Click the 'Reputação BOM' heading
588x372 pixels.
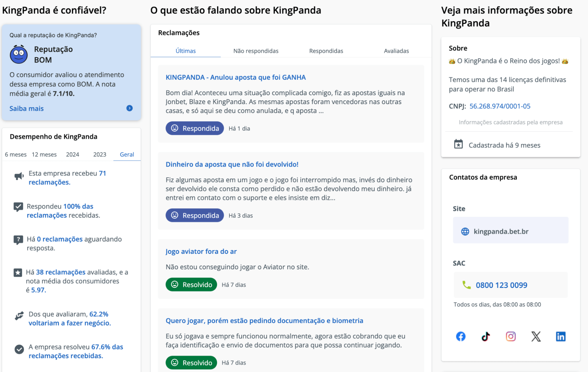(54, 54)
